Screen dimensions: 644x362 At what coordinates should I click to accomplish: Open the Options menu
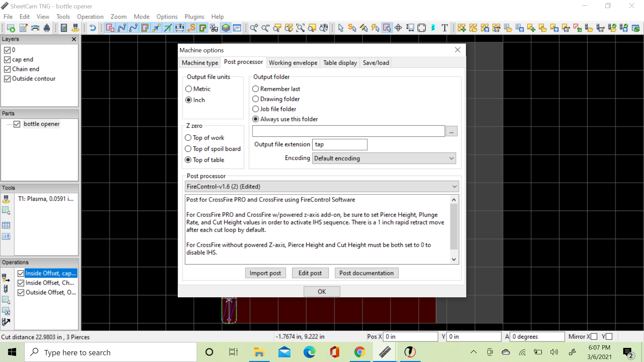(x=167, y=16)
